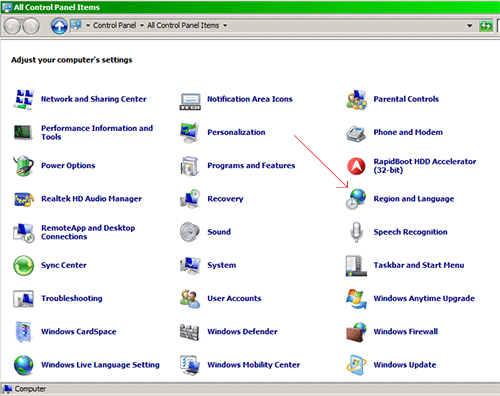
Task: Open the Taskbar and Start Menu link
Action: tap(419, 265)
